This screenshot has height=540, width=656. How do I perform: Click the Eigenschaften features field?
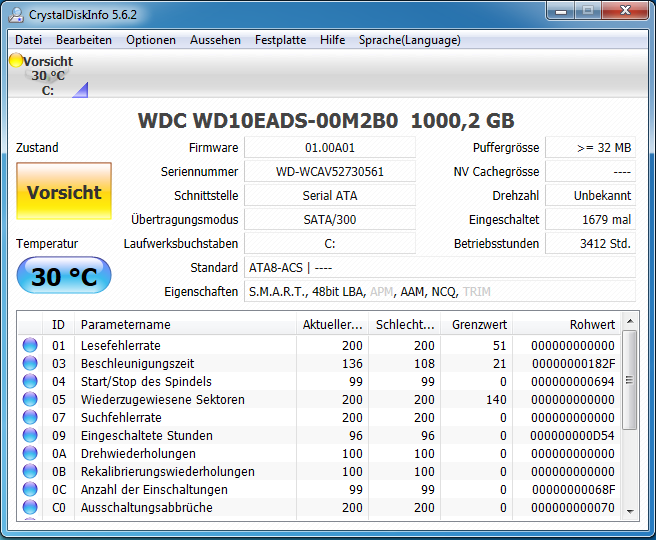440,291
